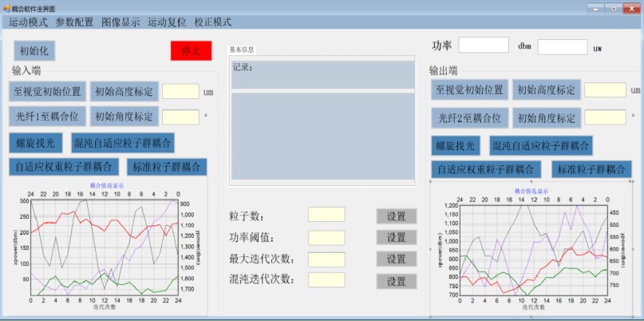Open the 图像显示 menu

(121, 22)
